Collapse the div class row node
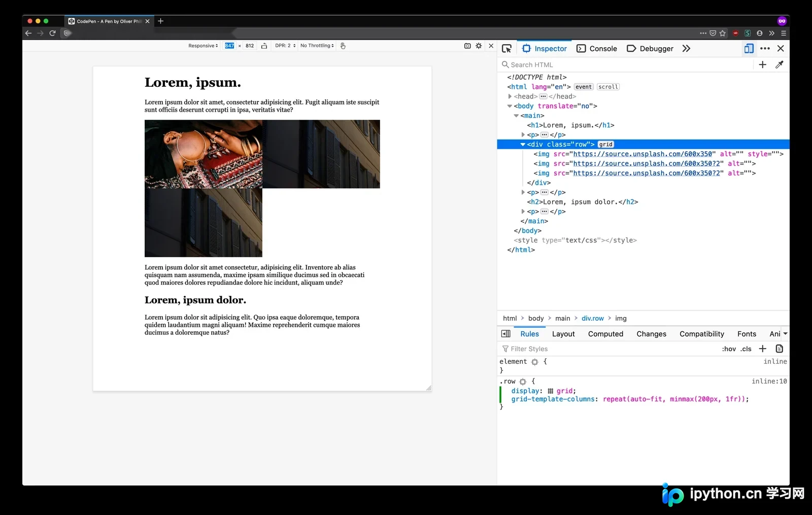The height and width of the screenshot is (515, 812). tap(523, 145)
